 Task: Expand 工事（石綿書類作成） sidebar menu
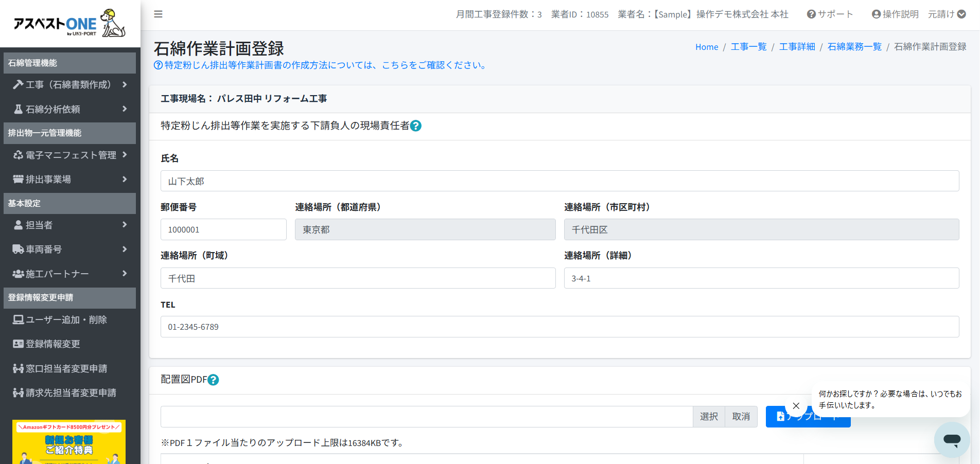(x=69, y=85)
